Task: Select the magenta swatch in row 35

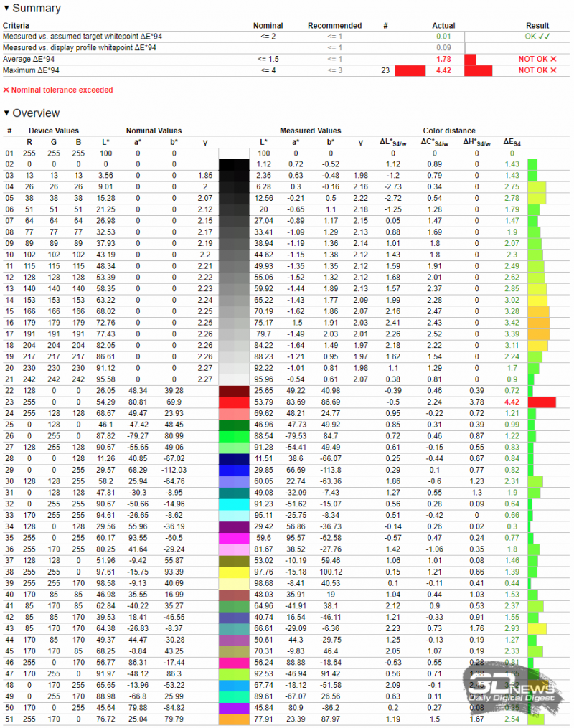Action: pos(234,538)
